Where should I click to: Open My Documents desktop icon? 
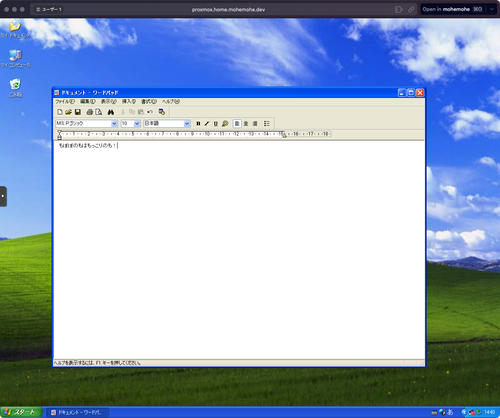coord(15,29)
